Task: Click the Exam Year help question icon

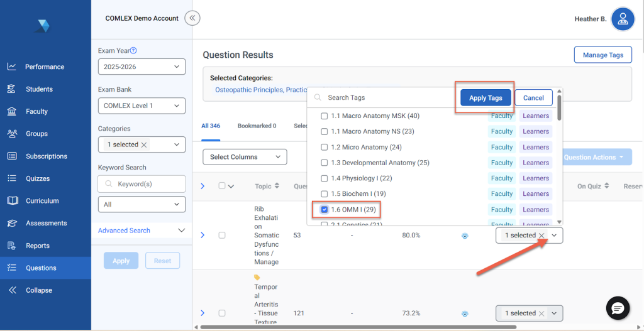Action: pos(133,51)
